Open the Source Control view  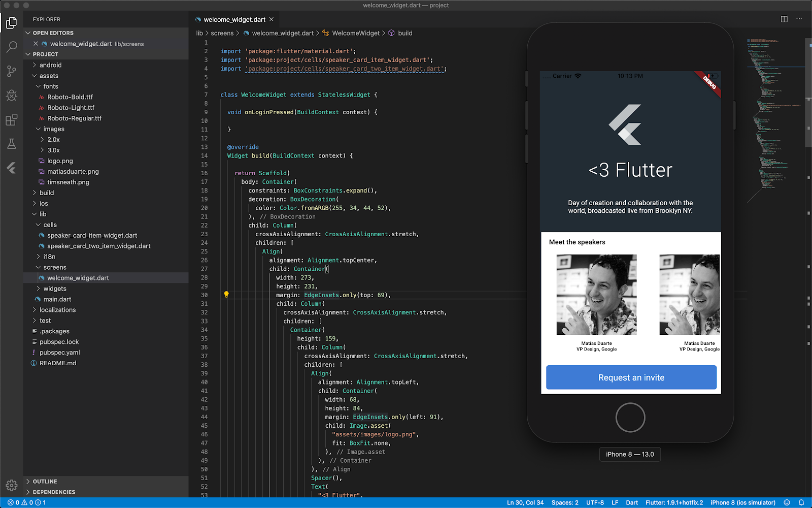click(x=11, y=71)
